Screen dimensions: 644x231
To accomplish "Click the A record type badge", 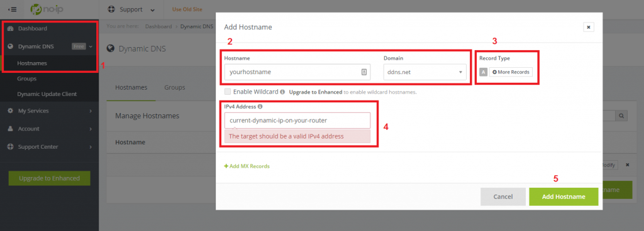I will pyautogui.click(x=484, y=72).
